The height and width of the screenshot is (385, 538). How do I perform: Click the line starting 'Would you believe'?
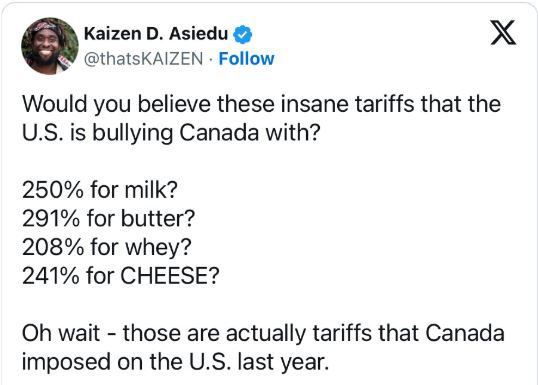261,104
